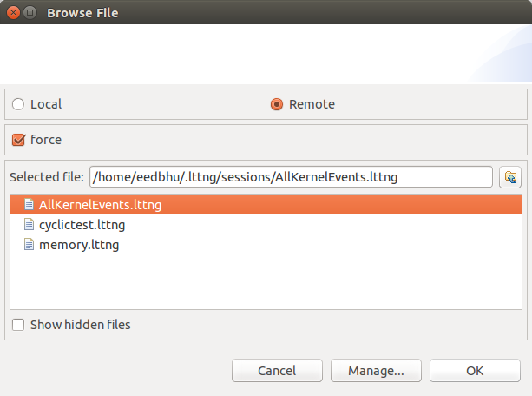Click the AllKernelEvents.lttng file icon
The width and height of the screenshot is (532, 396).
(28, 205)
